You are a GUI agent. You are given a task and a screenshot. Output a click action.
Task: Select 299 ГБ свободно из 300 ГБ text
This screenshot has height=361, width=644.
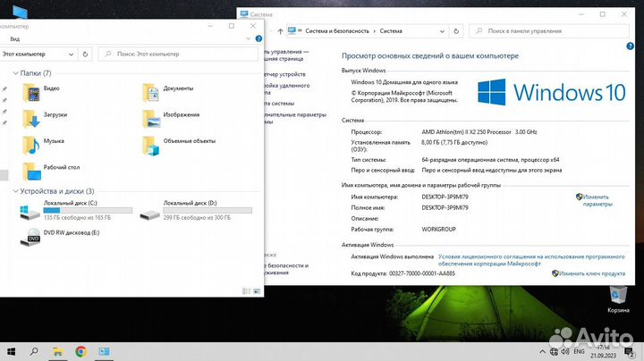click(x=197, y=218)
